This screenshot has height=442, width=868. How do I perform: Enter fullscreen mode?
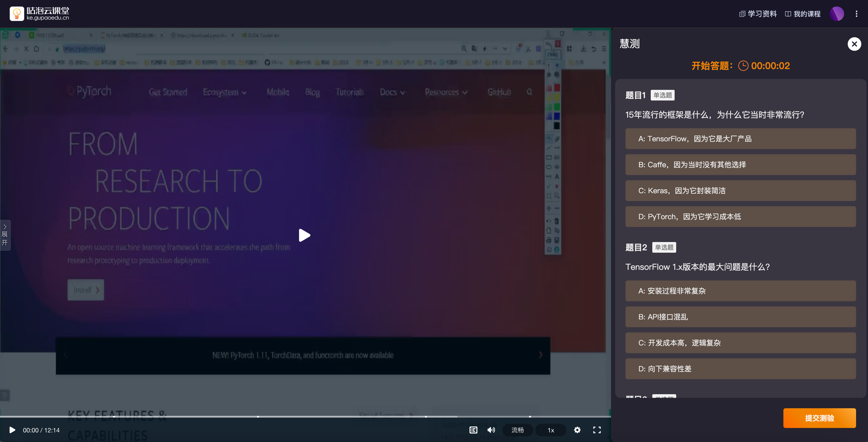pos(597,430)
